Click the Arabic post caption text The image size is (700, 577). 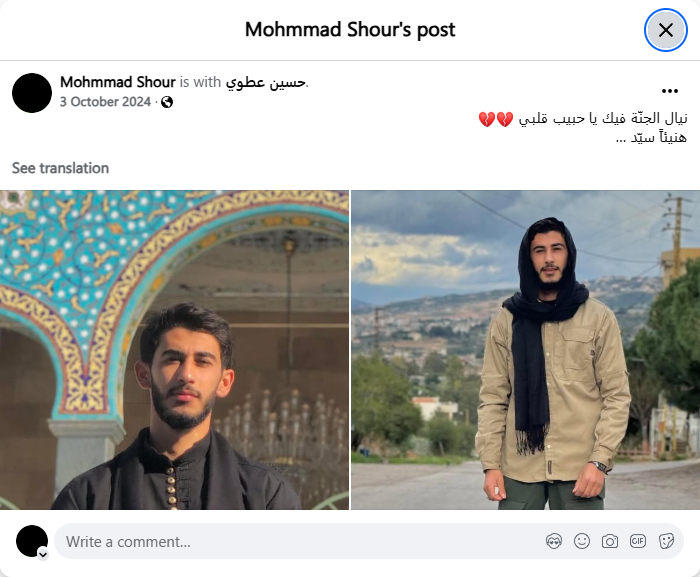point(582,128)
